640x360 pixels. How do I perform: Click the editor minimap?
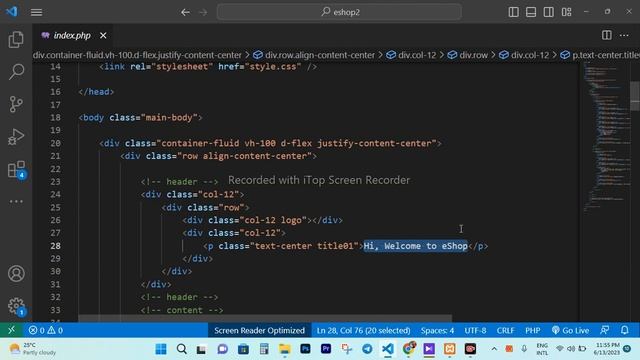click(606, 137)
